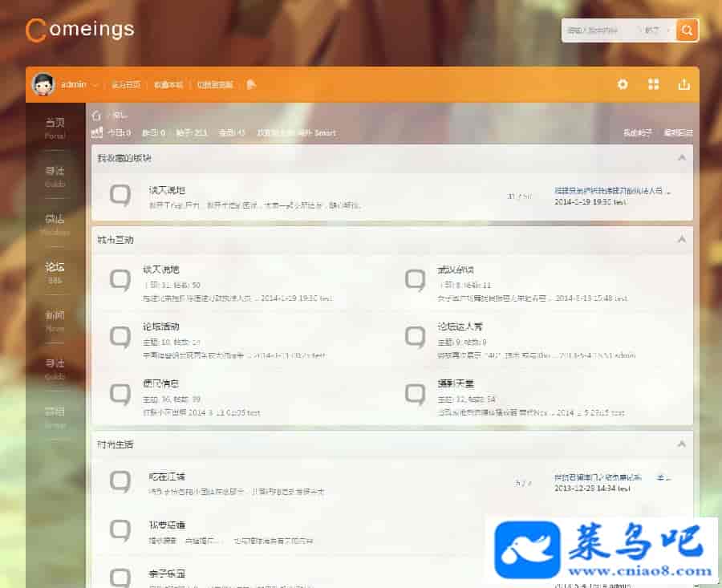
Task: Open the 论坛达人秀 forum title
Action: [460, 326]
